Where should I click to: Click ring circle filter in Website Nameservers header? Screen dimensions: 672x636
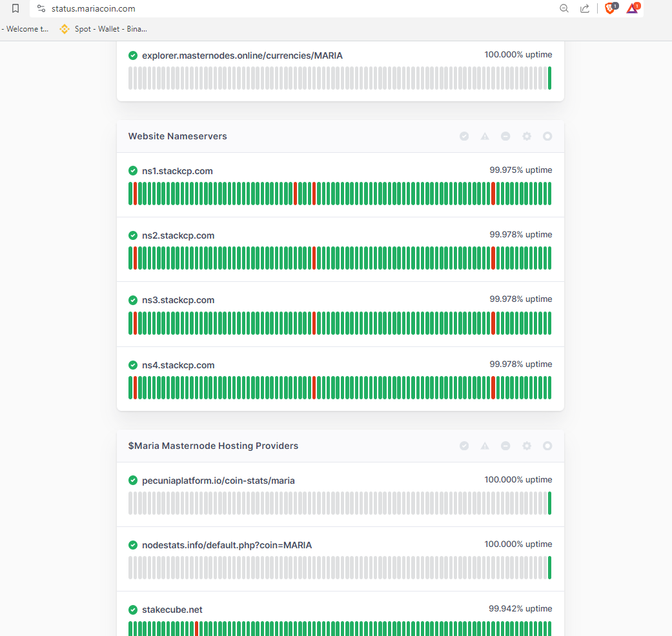click(547, 136)
